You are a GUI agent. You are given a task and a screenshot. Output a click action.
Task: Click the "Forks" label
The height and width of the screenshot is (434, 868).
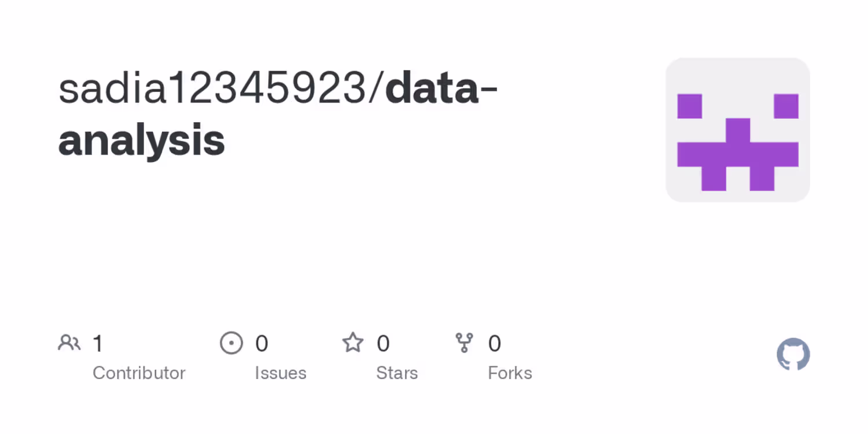pos(510,373)
